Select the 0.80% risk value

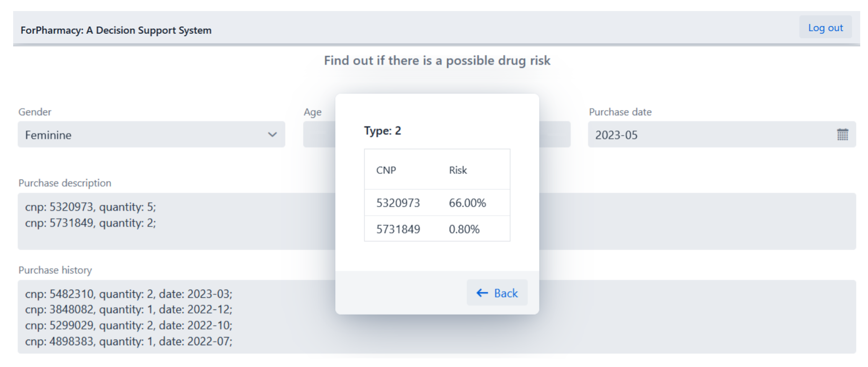pyautogui.click(x=464, y=229)
